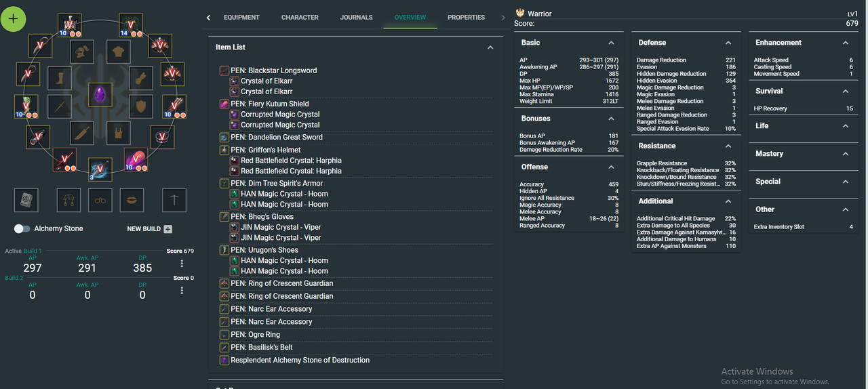Screen dimensions: 868x389
Task: Switch to the Journals tab
Action: pyautogui.click(x=356, y=17)
